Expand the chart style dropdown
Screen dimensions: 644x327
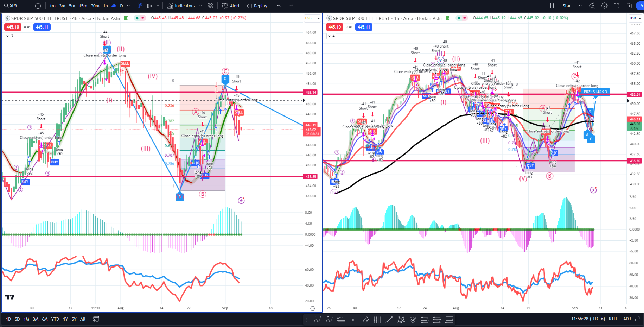click(158, 6)
